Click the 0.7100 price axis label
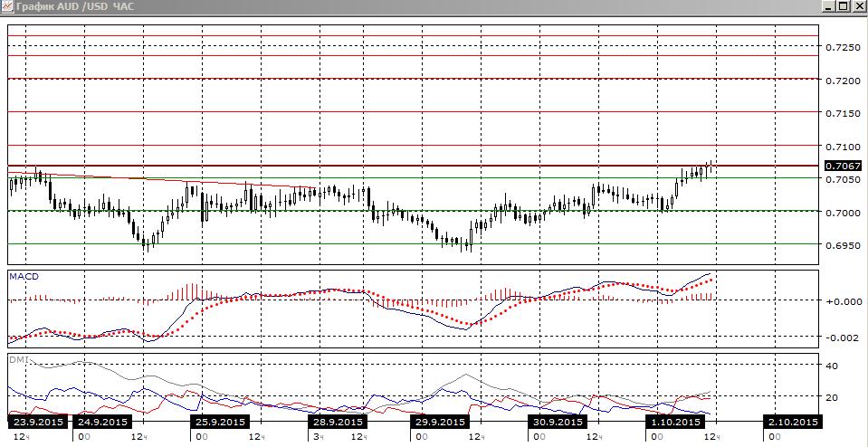Screen dimensions: 868x447 (843, 147)
